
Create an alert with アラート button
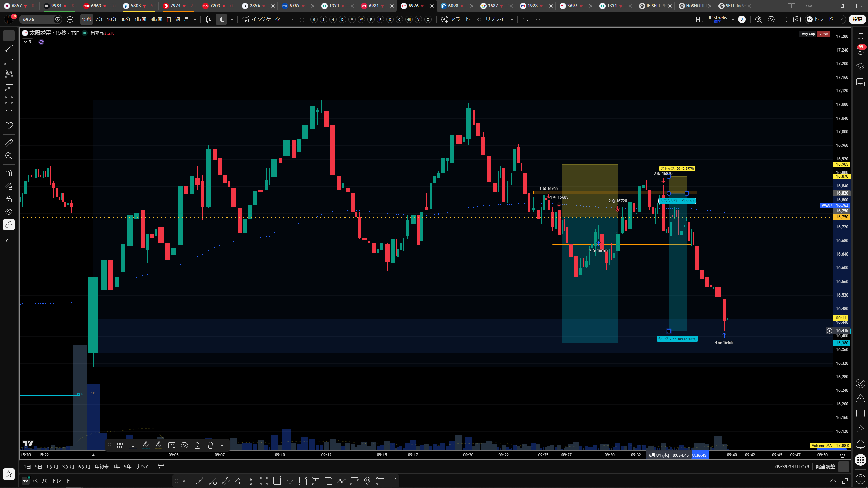click(455, 19)
